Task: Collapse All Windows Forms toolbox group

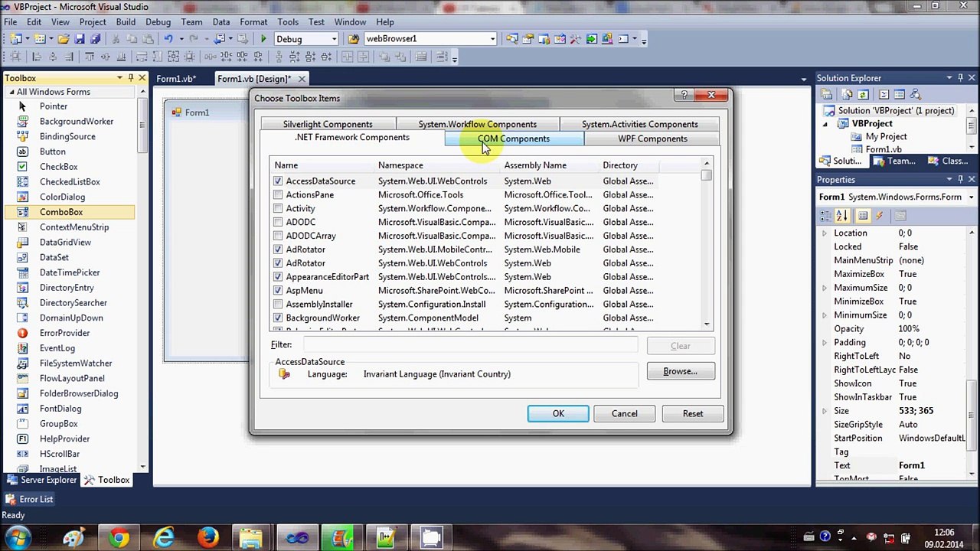Action: pyautogui.click(x=11, y=92)
